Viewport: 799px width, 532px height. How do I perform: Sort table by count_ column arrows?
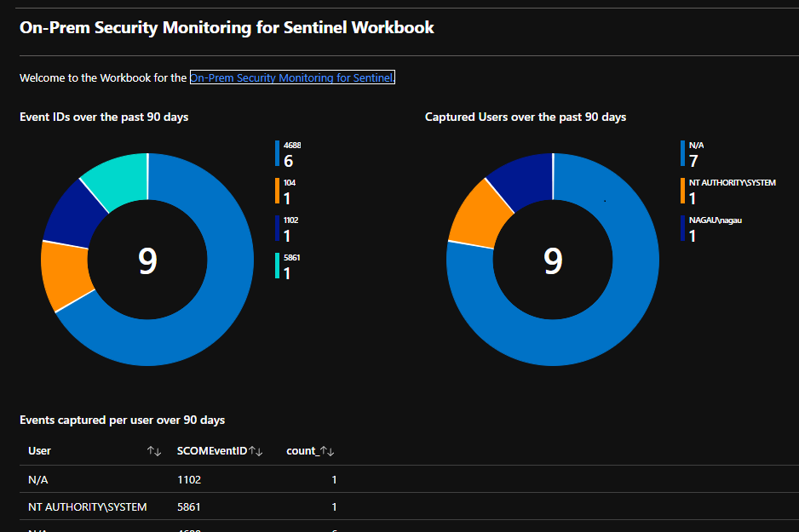(x=327, y=451)
